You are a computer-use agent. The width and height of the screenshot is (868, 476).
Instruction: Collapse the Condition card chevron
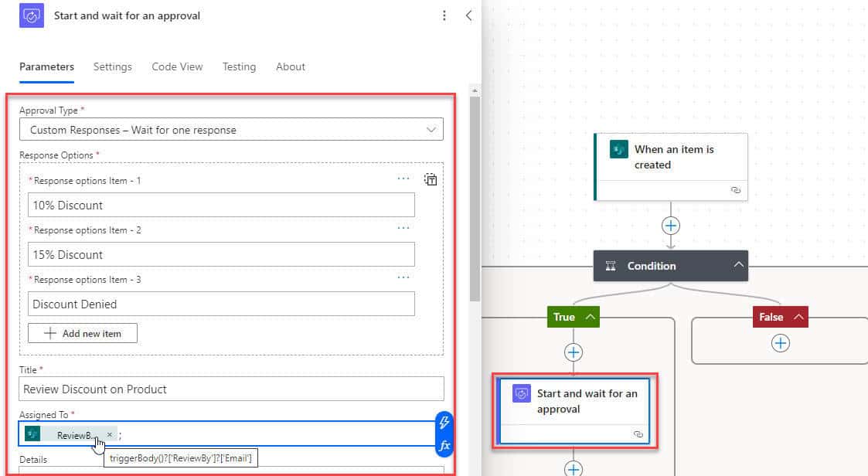point(738,265)
